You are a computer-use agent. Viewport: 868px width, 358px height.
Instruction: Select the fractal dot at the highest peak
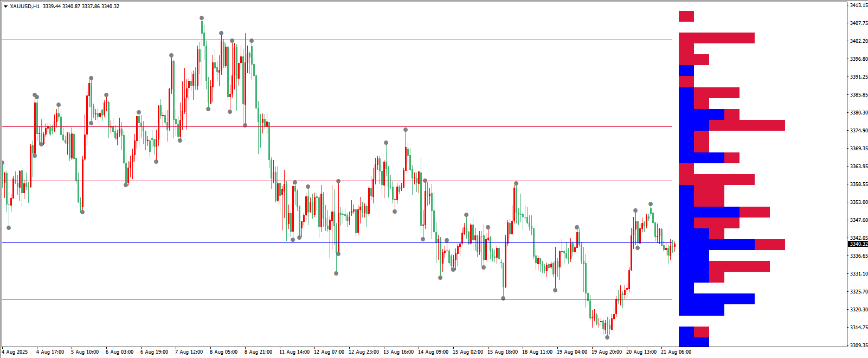coord(202,18)
